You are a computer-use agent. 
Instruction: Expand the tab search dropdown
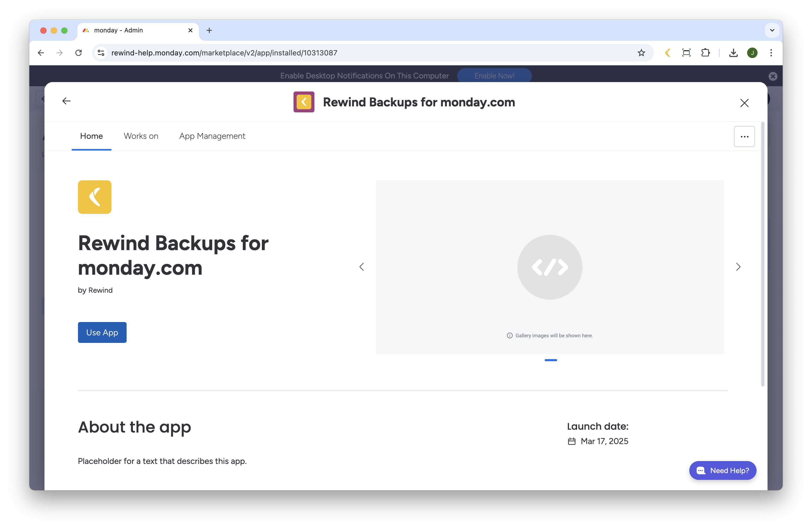(772, 30)
